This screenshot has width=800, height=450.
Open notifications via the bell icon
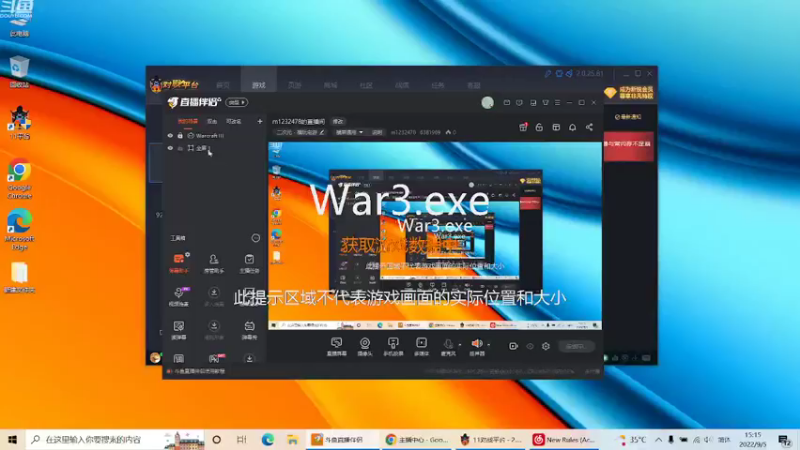click(572, 127)
